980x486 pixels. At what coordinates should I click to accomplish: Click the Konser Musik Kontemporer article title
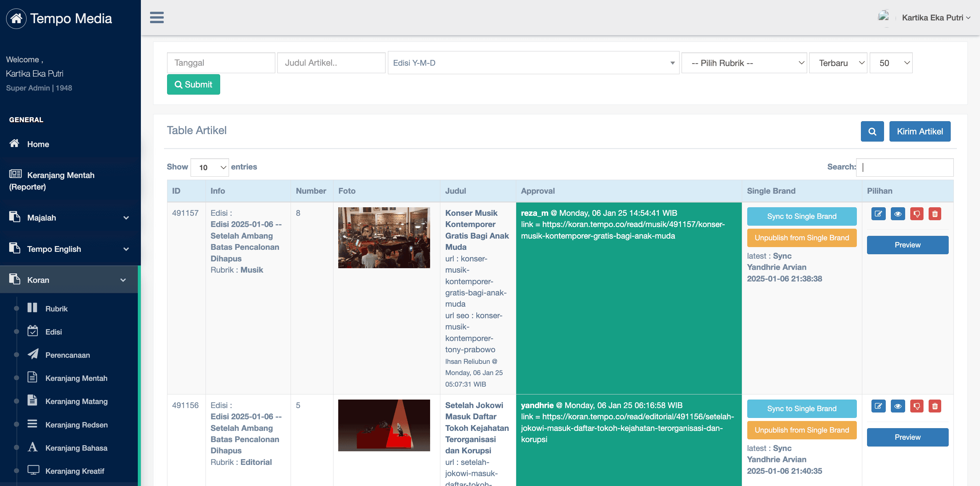(477, 230)
